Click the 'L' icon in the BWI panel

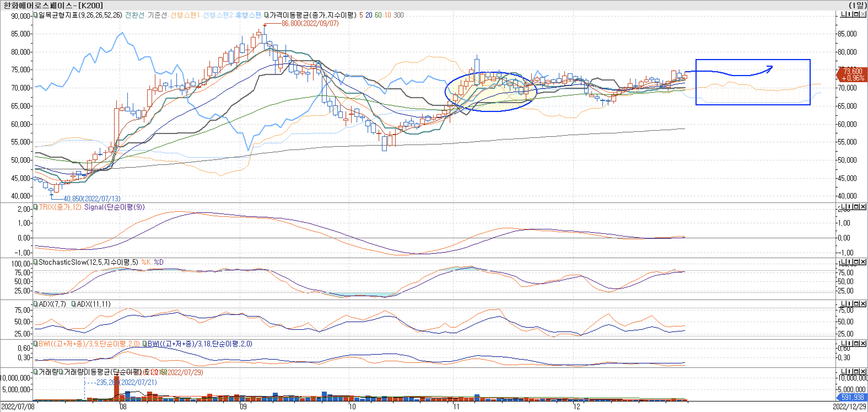tap(843, 343)
